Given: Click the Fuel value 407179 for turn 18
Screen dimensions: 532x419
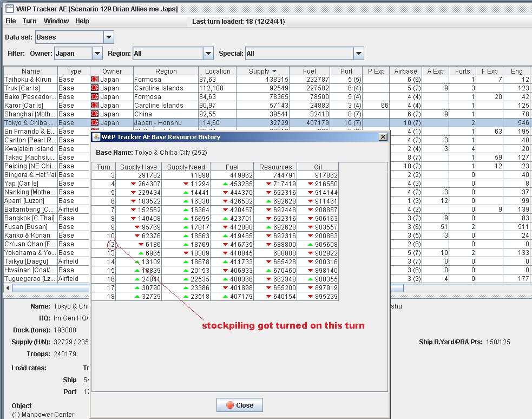Looking at the screenshot, I should point(241,297).
